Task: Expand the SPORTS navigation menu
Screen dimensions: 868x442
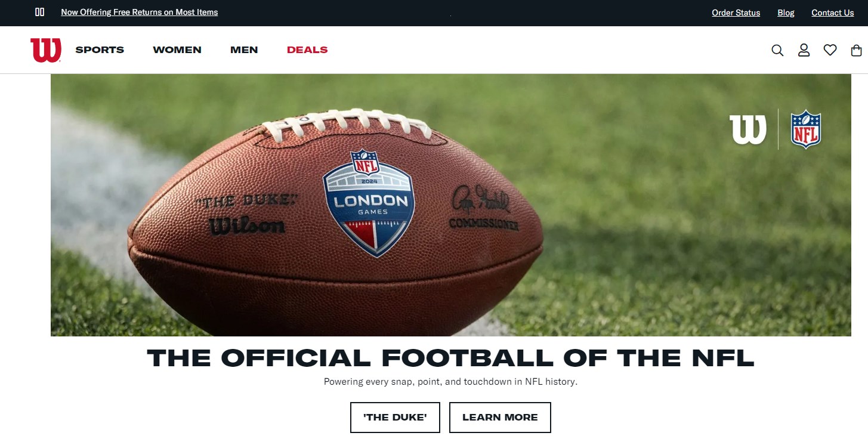Action: [x=100, y=50]
